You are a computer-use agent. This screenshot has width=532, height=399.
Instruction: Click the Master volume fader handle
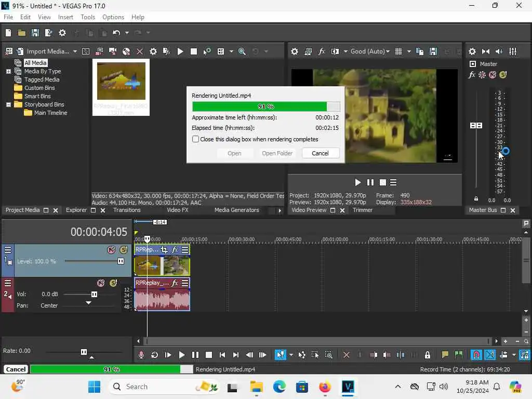[x=476, y=126]
